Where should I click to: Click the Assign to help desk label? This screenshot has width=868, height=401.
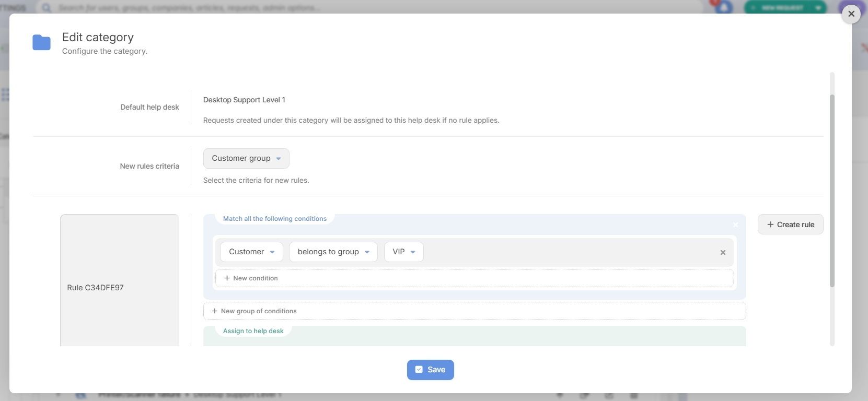[253, 331]
